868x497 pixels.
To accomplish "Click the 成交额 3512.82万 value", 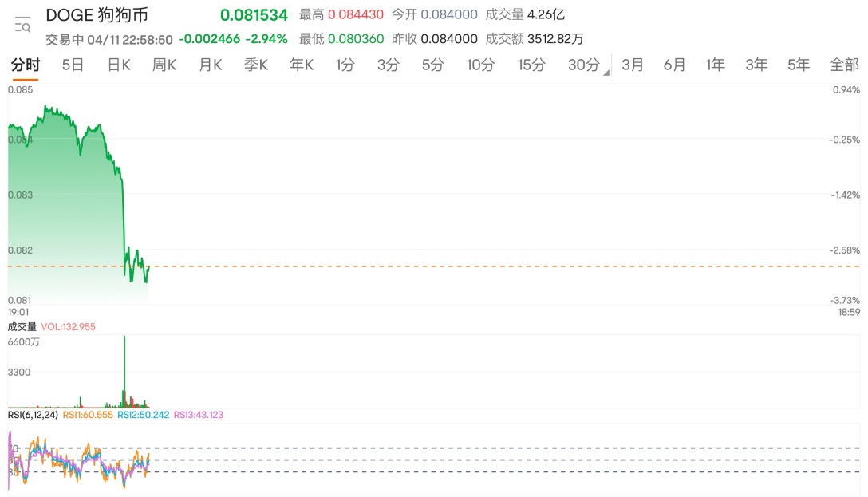I will pyautogui.click(x=555, y=39).
